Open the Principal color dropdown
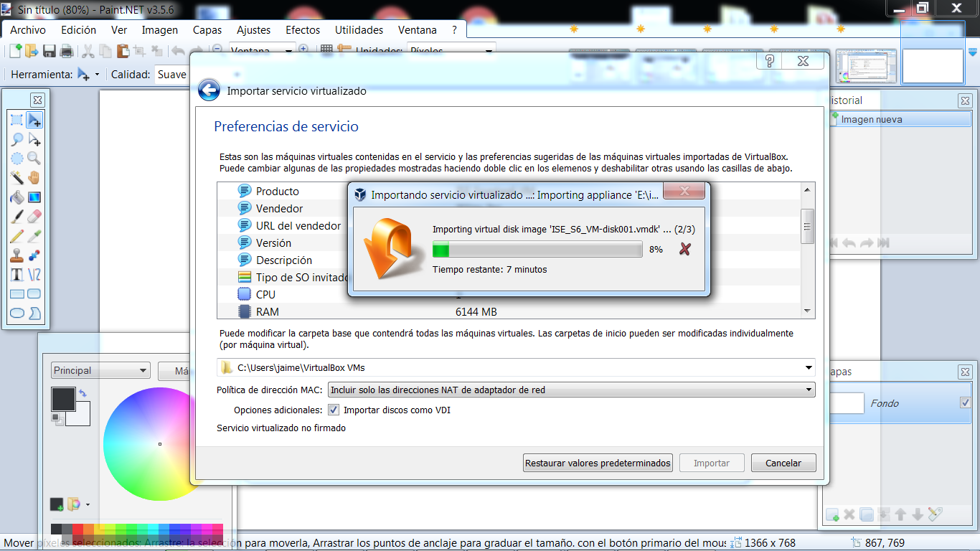The image size is (980, 551). point(100,371)
